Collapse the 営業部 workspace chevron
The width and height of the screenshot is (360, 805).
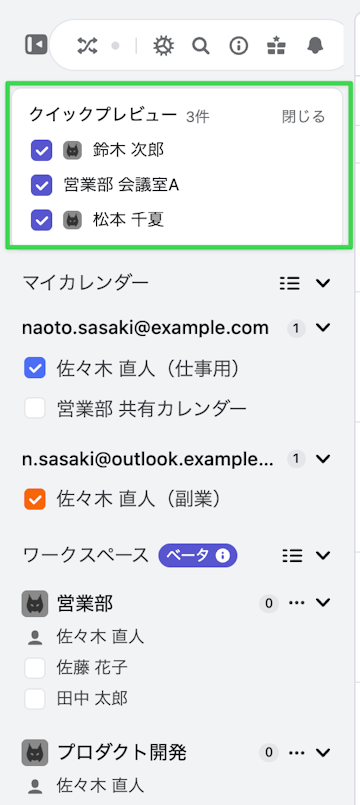click(x=323, y=602)
